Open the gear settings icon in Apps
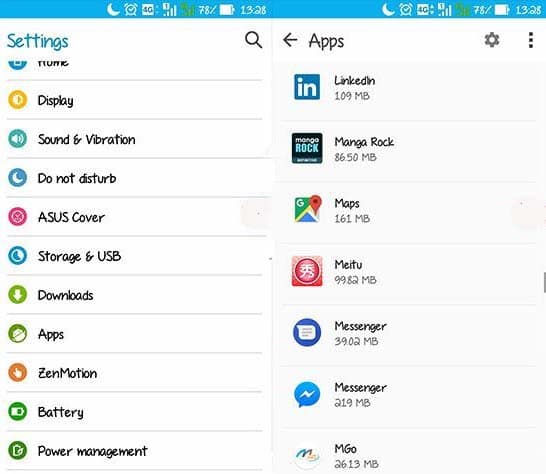 [x=492, y=40]
